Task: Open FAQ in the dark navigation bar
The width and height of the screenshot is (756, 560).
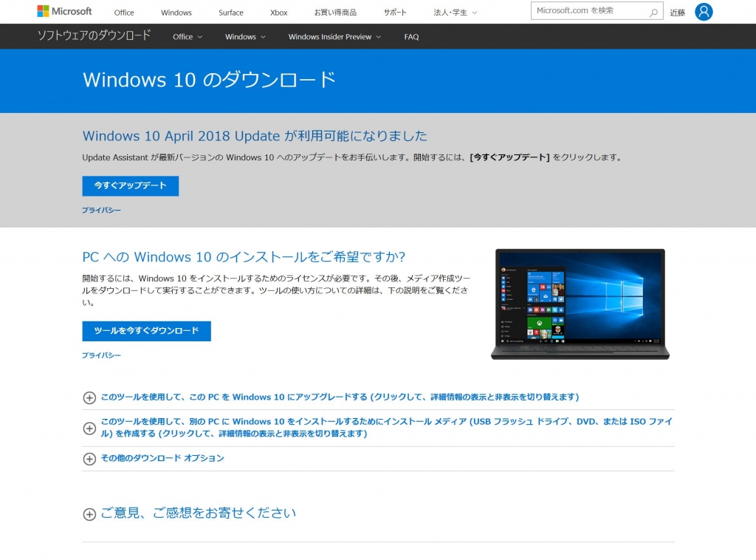Action: [411, 37]
